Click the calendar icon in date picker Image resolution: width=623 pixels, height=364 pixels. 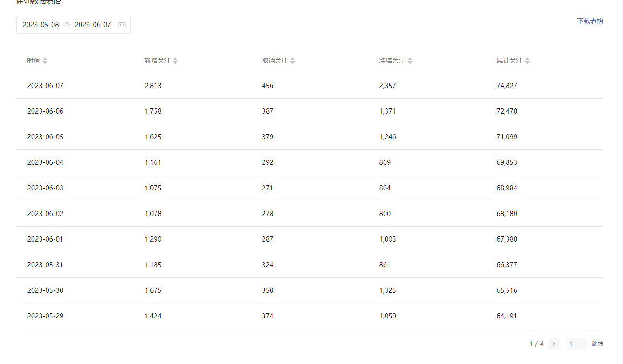pos(122,25)
